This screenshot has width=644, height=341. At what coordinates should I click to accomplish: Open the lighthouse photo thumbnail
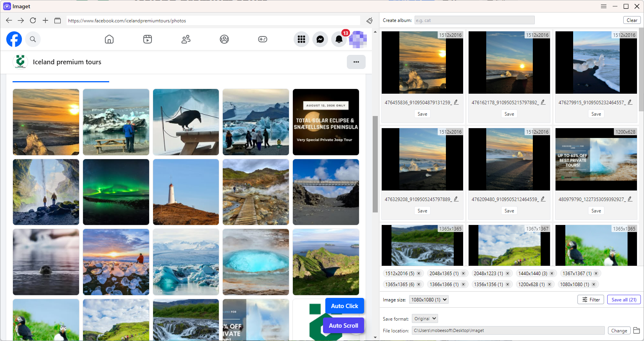pos(186,192)
